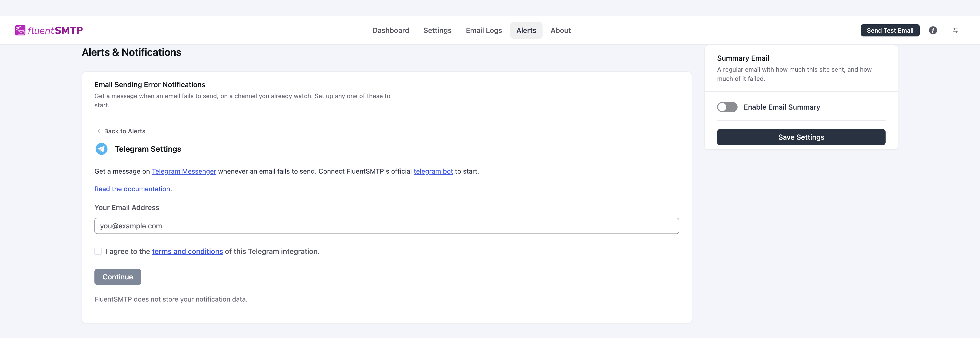The width and height of the screenshot is (980, 338).
Task: Click 'FluentSMTP does not store your notification data' text
Action: pos(171,299)
